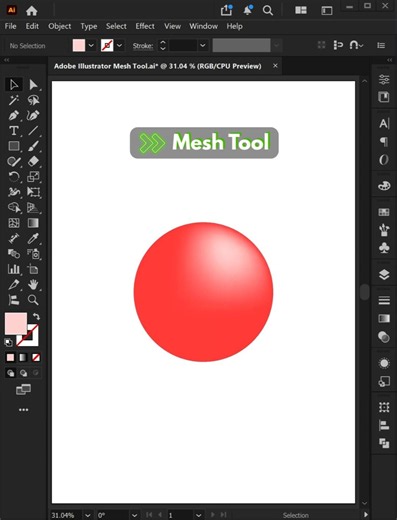Select the Artboard tool
This screenshot has width=397, height=520.
pos(33,269)
